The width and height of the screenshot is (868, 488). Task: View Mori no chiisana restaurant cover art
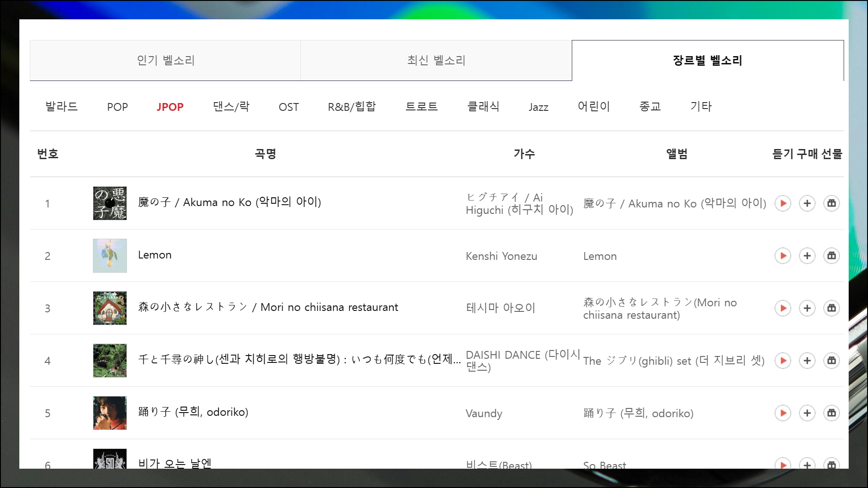click(x=110, y=308)
